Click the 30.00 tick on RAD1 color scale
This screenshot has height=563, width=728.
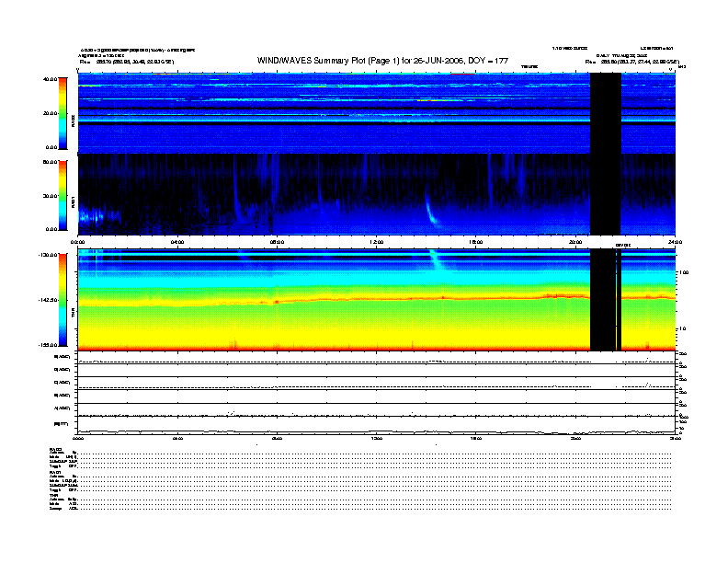(x=50, y=196)
